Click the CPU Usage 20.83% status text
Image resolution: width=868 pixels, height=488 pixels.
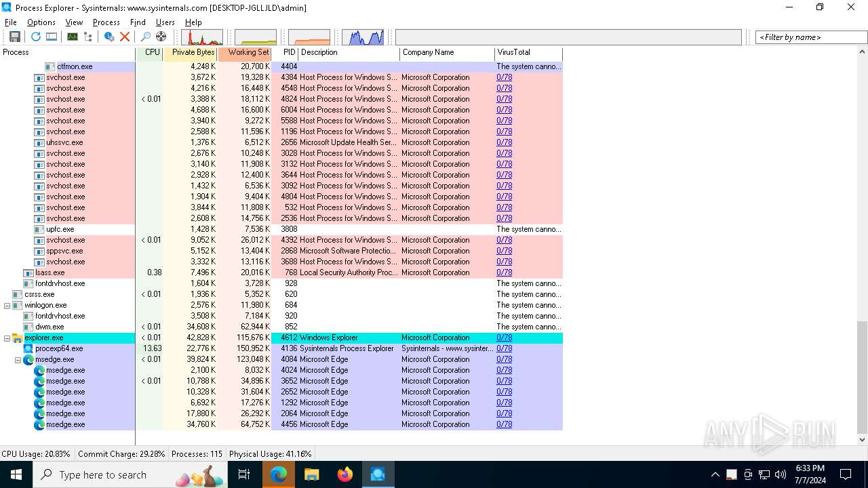click(36, 454)
